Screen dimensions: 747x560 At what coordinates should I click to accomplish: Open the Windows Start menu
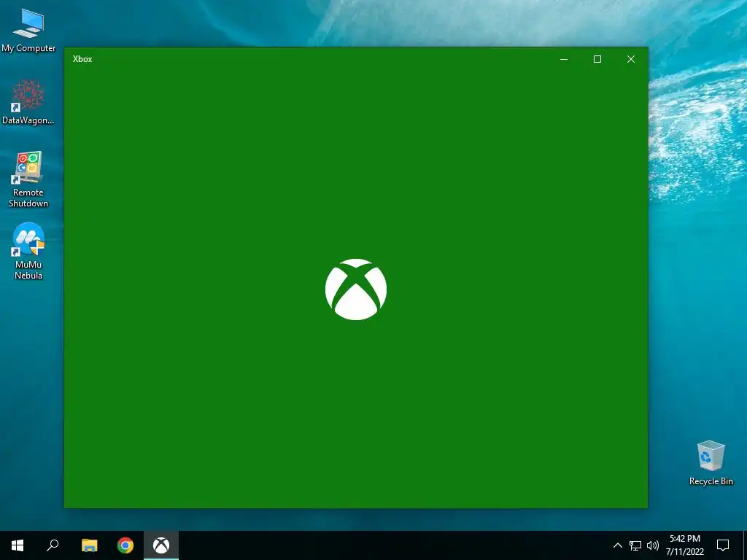18,545
